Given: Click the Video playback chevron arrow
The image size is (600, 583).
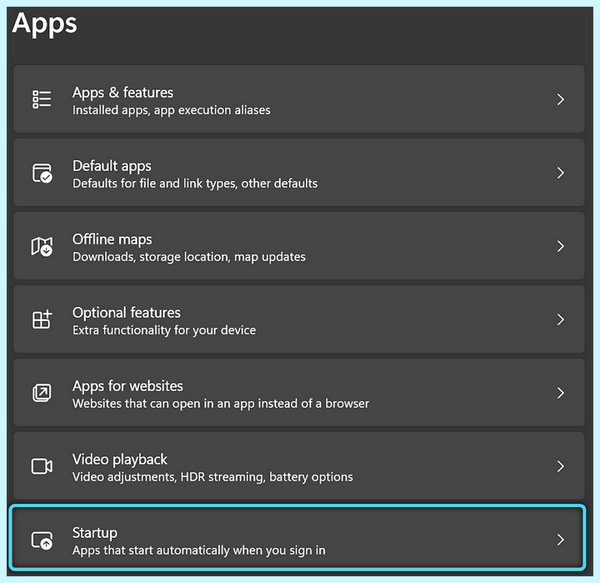Looking at the screenshot, I should click(x=561, y=466).
